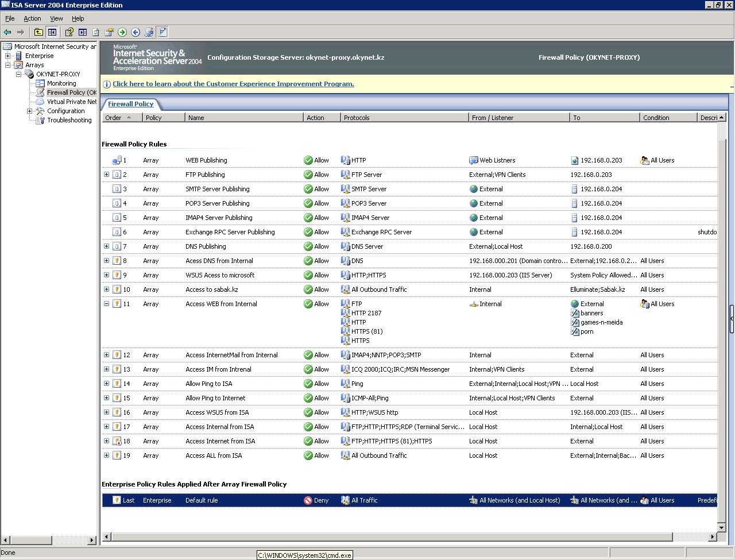Image resolution: width=735 pixels, height=560 pixels.
Task: Sort by the Protocols column header
Action: click(x=405, y=117)
